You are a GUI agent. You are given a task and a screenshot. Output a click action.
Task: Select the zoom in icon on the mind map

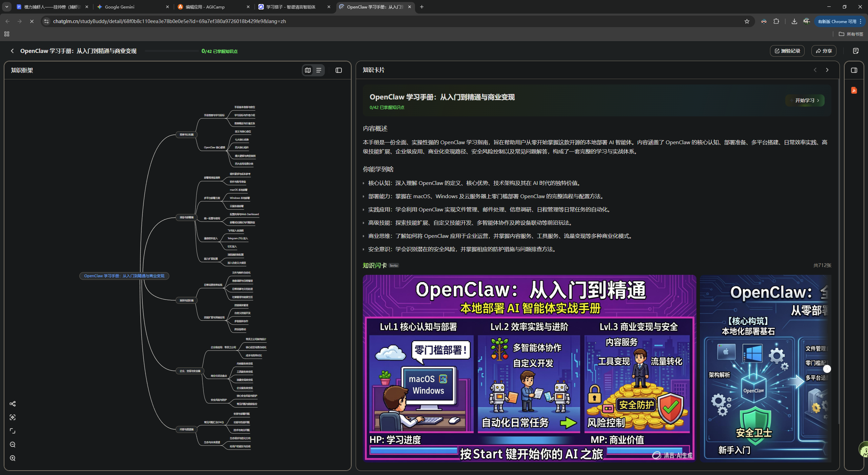(x=13, y=458)
